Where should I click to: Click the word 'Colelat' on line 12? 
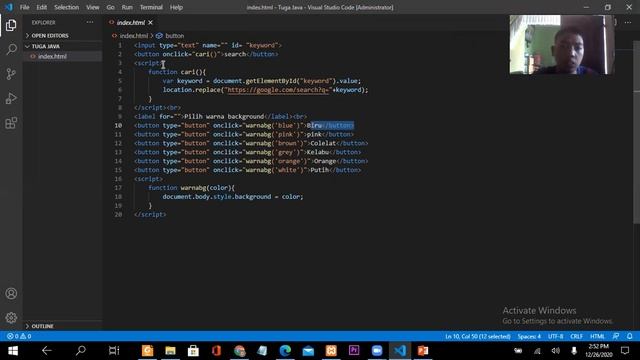[x=323, y=143]
